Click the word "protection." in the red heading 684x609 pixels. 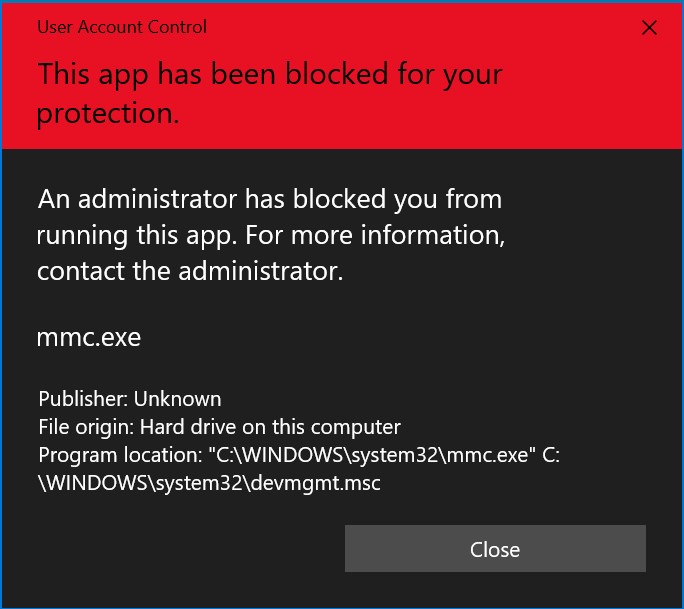tap(108, 113)
